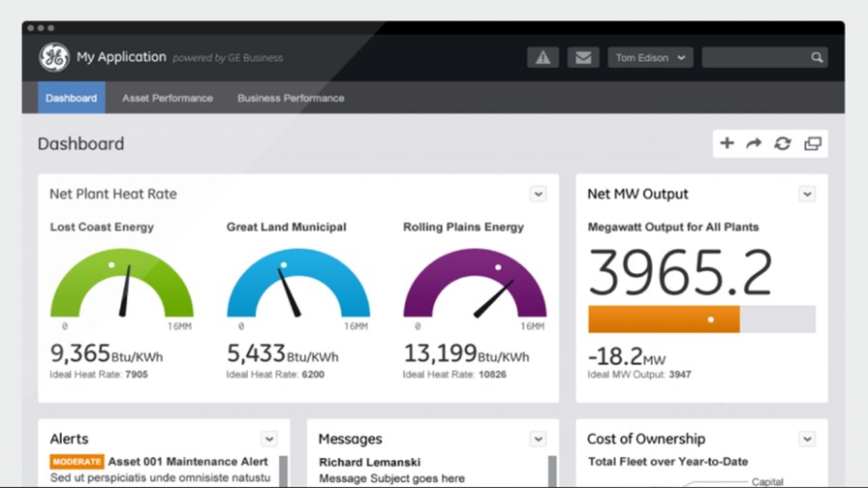Image resolution: width=868 pixels, height=488 pixels.
Task: Click Message Subject goes here text
Action: [392, 478]
